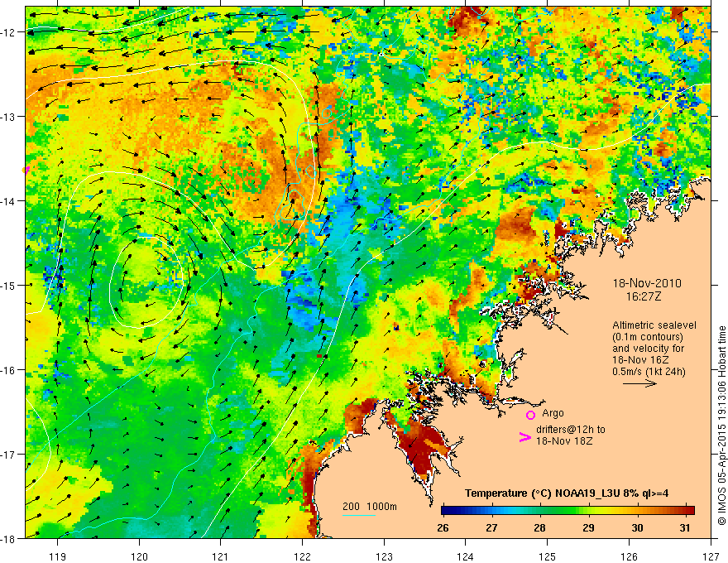Viewport: 728px width, 563px height.
Task: Click the 'Temperature (°C) NOAA19_L3U 8% ql>=4' title
Action: pyautogui.click(x=567, y=493)
